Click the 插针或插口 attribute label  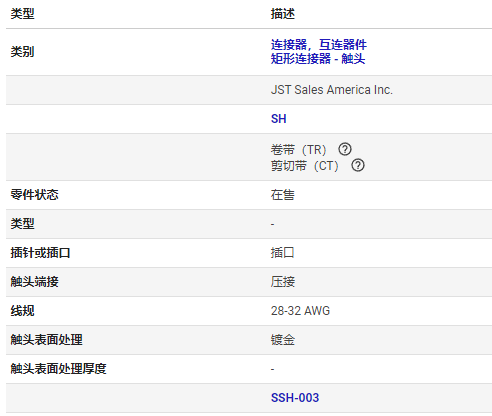[x=40, y=253]
